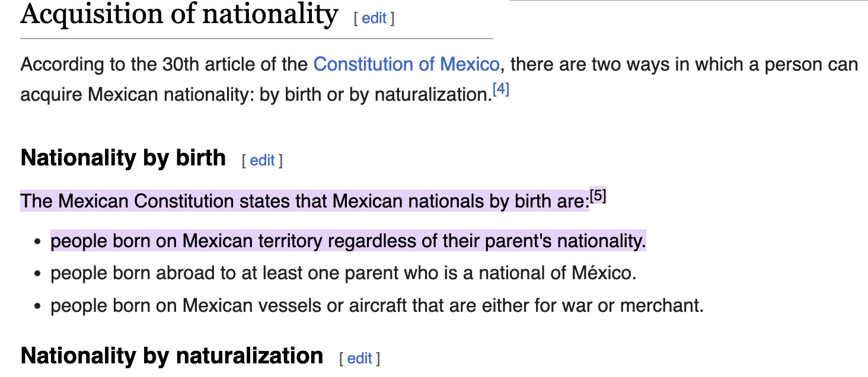868x377 pixels.
Task: Edit the Nationality by naturalization section
Action: point(359,359)
